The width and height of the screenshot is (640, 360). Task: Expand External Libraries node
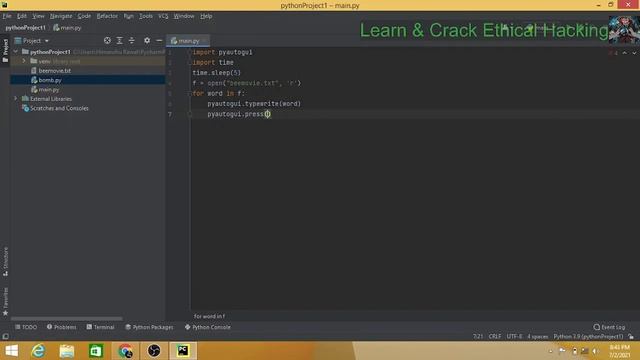point(16,99)
